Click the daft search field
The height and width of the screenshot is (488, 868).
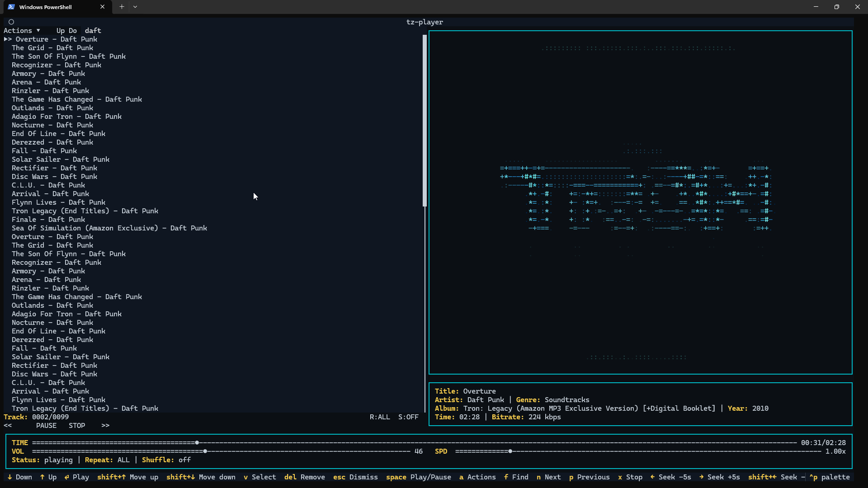coord(93,31)
